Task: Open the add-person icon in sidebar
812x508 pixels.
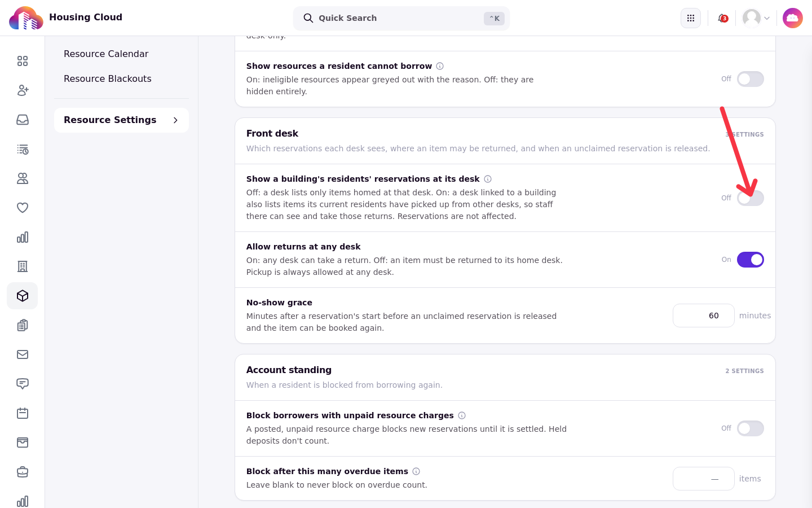Action: pyautogui.click(x=23, y=90)
